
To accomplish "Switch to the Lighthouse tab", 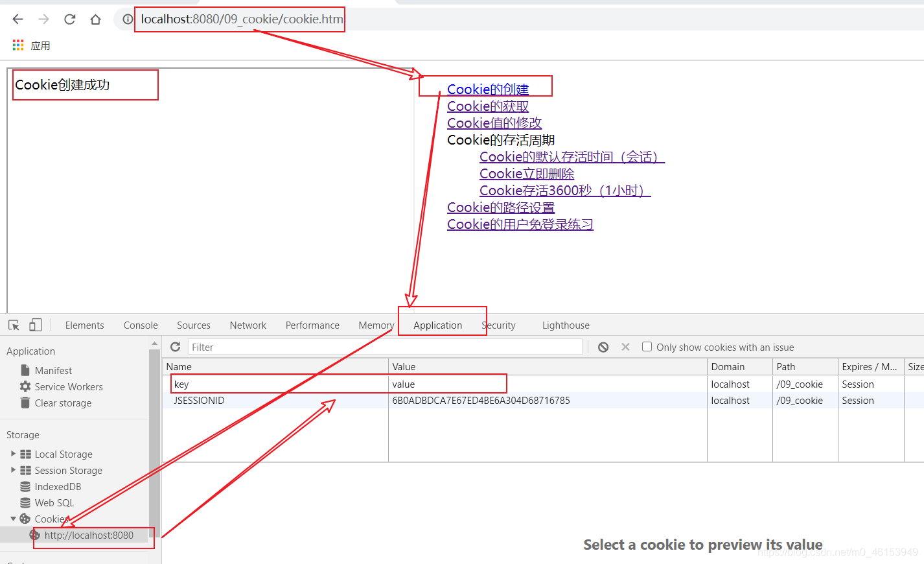I will (566, 325).
